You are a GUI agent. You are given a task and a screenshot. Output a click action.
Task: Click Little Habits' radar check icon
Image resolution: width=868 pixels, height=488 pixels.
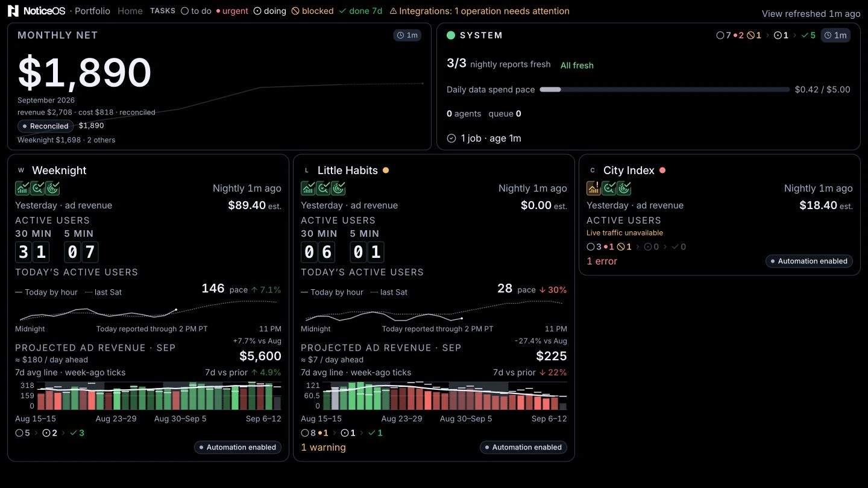tap(338, 188)
